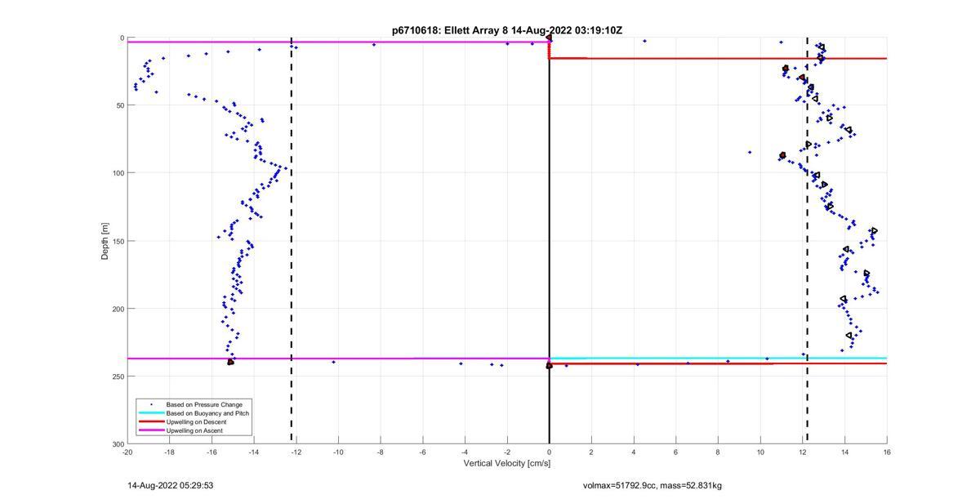Viewport: 980px width, 499px height.
Task: Click the x-axis tick label "-6"
Action: tap(422, 452)
